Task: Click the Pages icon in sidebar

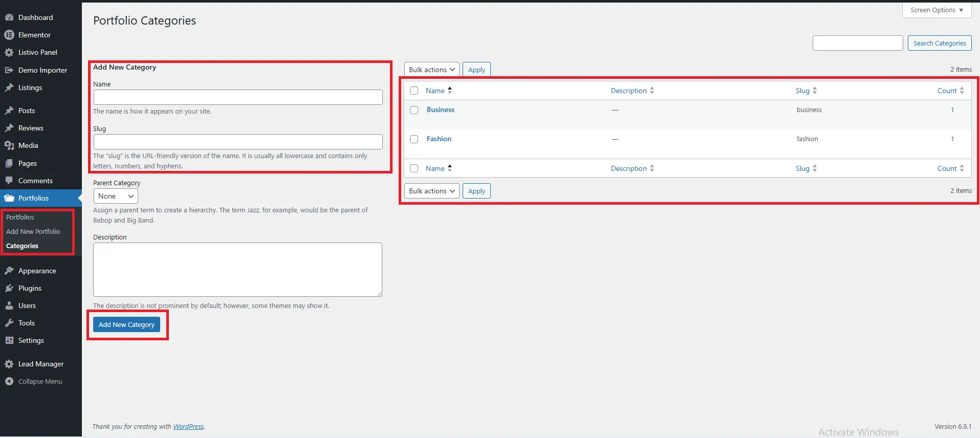Action: click(9, 163)
